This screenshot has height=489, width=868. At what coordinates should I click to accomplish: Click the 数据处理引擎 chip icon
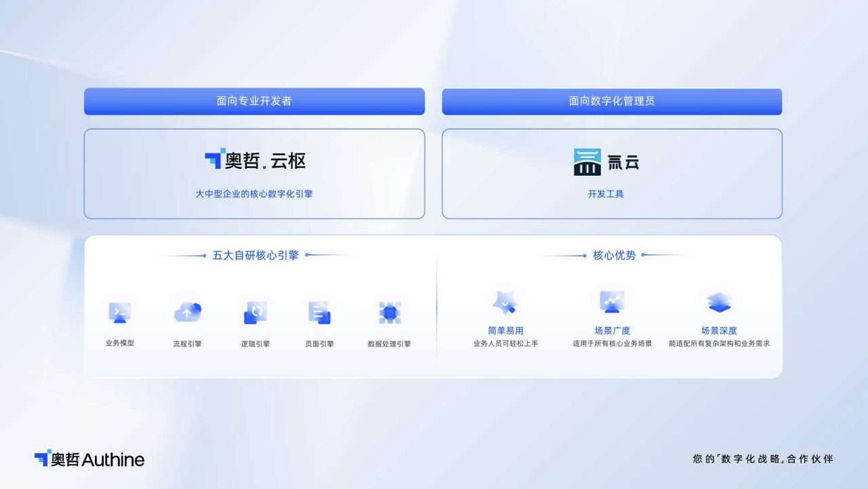tap(390, 313)
